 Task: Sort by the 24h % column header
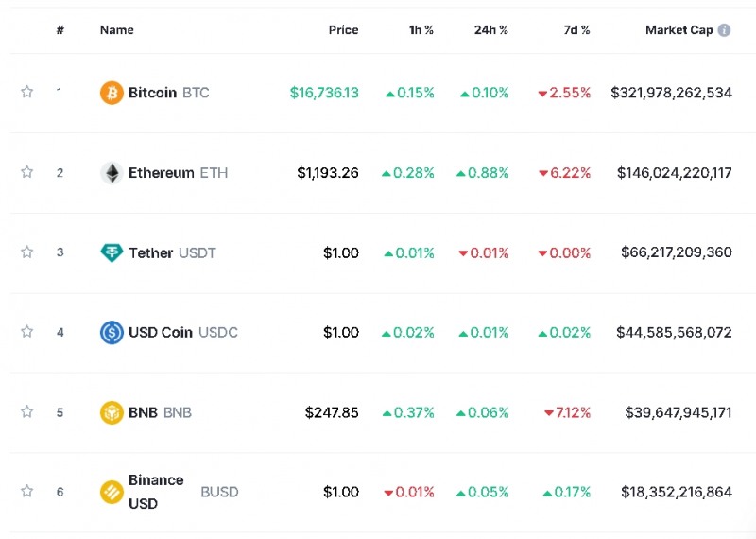pyautogui.click(x=490, y=30)
